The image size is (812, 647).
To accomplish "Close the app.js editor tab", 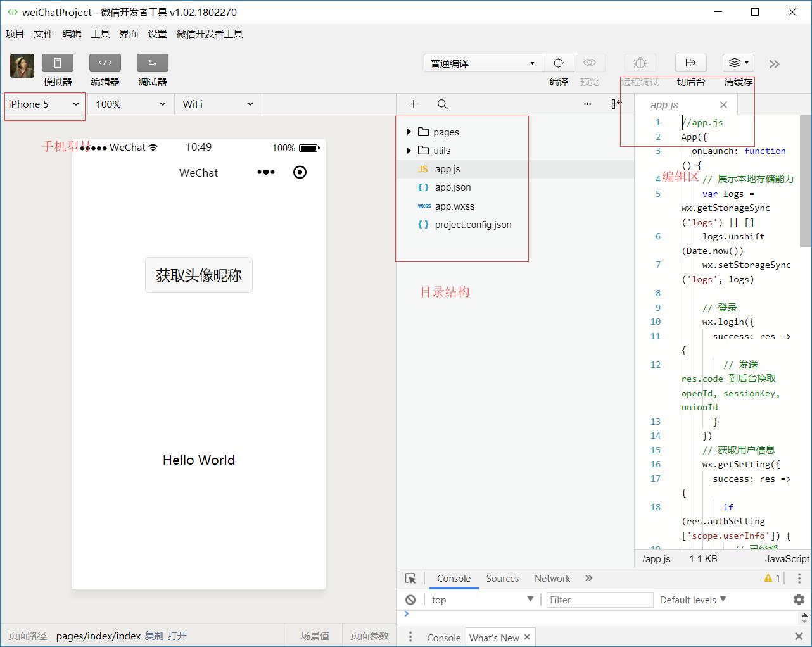I will pyautogui.click(x=723, y=104).
